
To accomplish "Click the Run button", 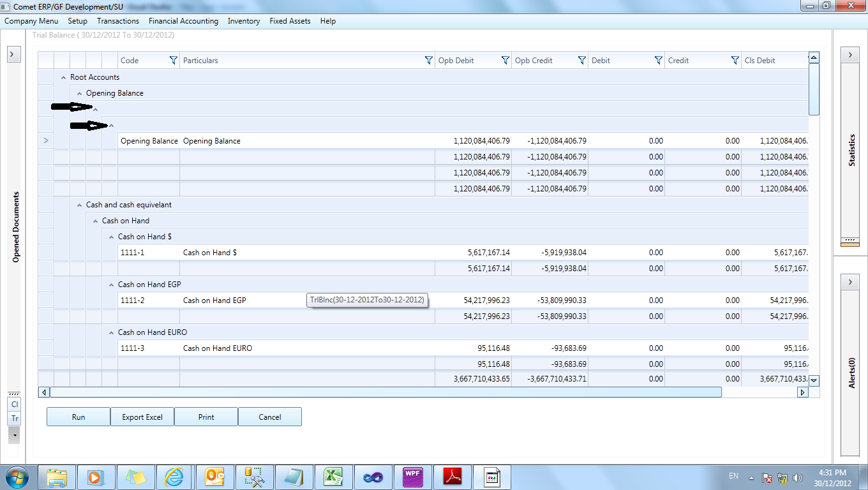I will point(79,417).
